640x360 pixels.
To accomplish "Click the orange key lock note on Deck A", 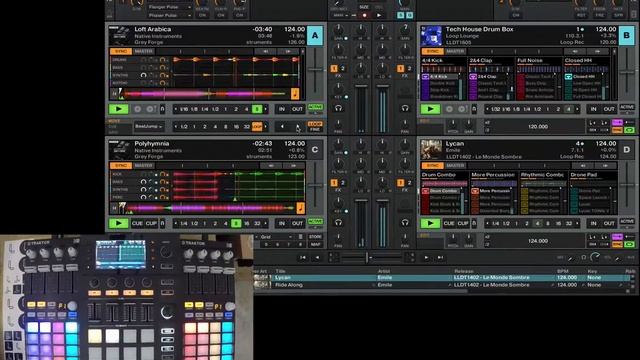I will tap(295, 94).
